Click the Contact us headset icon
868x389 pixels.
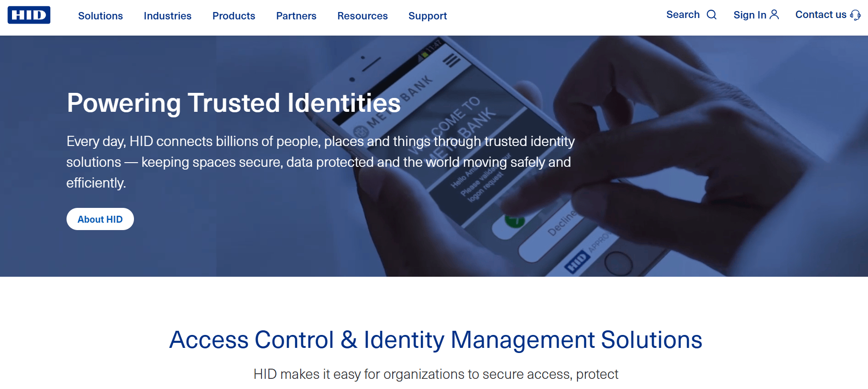[x=855, y=15]
